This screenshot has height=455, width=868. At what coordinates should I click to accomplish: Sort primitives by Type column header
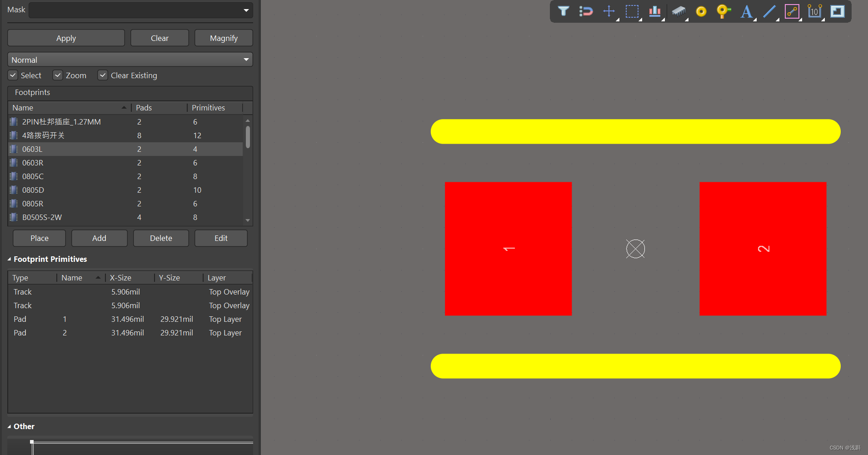32,278
